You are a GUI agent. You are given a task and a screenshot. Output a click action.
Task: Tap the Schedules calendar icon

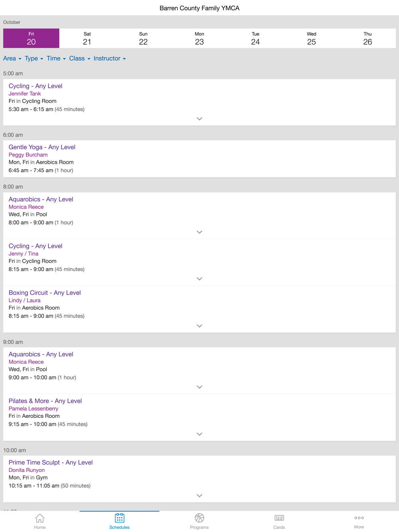pos(119,518)
